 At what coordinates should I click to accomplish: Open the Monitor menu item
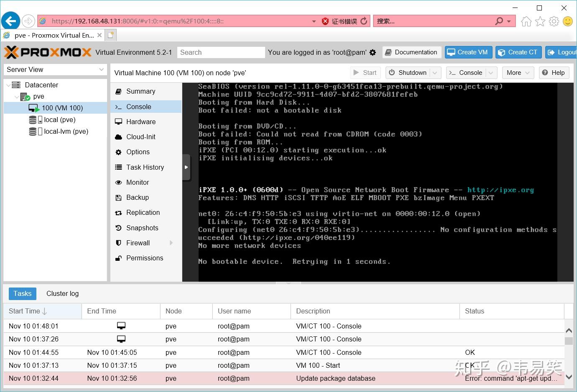tap(146, 182)
